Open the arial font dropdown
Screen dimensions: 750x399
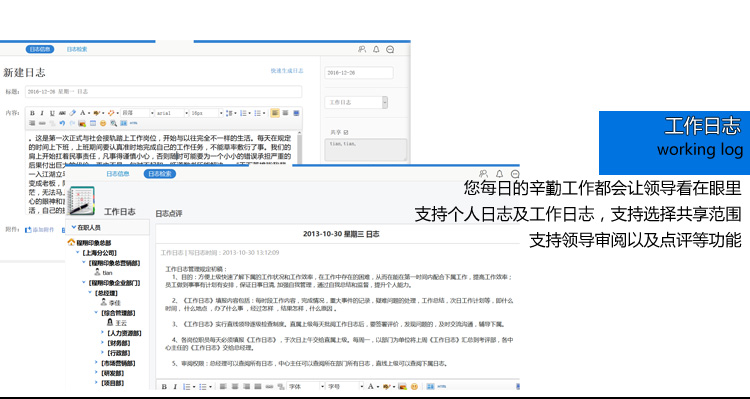click(x=173, y=113)
